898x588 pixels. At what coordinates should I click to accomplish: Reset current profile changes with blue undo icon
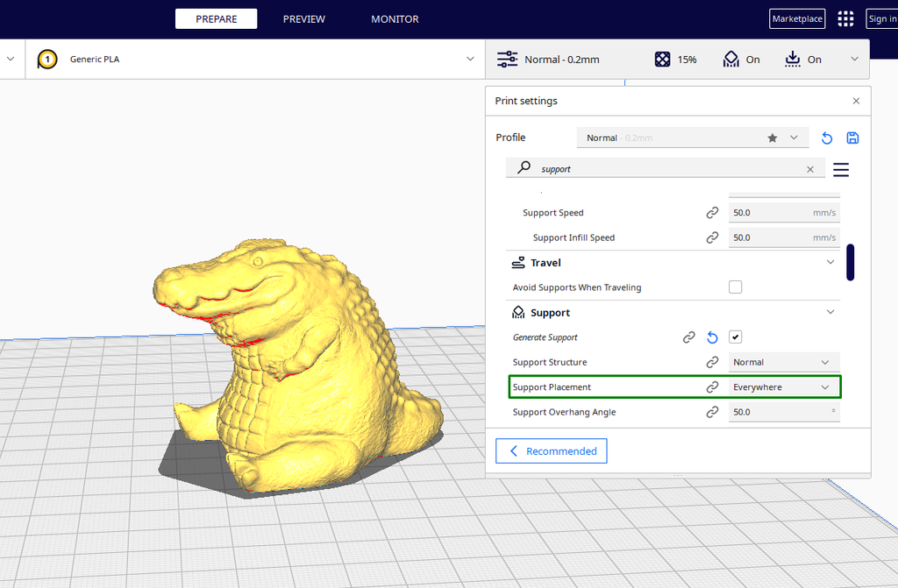[x=826, y=138]
